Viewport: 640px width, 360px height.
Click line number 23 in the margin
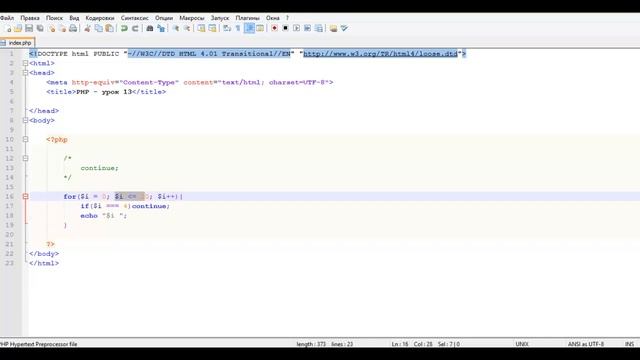coord(9,263)
